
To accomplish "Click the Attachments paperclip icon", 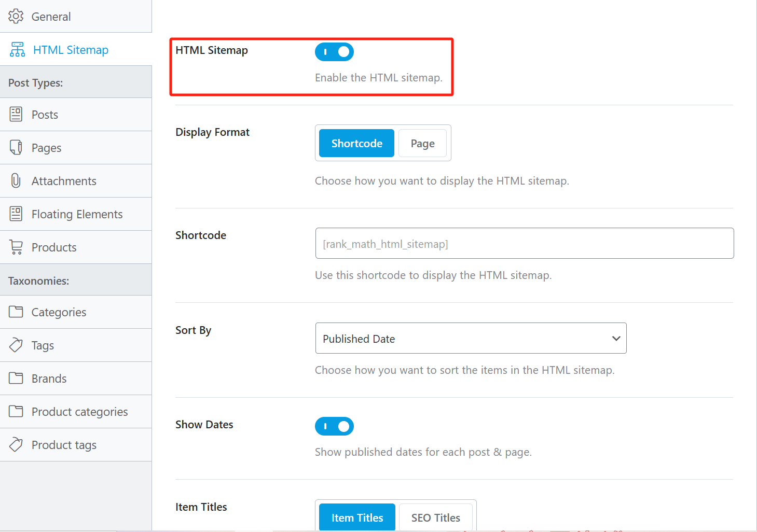I will (16, 180).
